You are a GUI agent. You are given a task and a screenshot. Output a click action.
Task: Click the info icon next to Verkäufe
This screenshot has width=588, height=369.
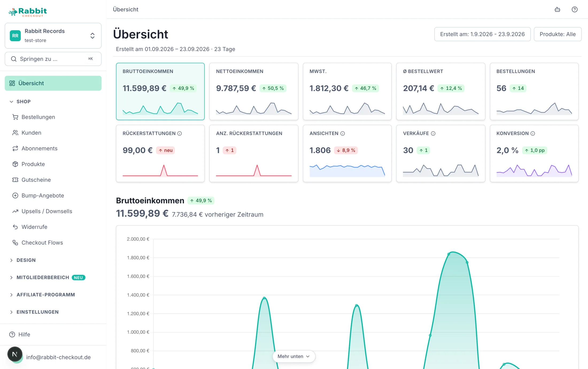433,133
